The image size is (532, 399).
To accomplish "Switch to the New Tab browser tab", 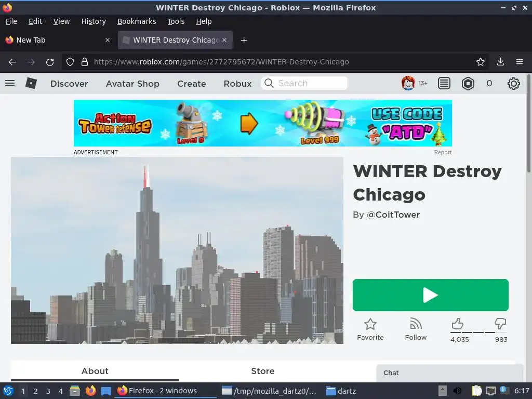I will tap(59, 40).
